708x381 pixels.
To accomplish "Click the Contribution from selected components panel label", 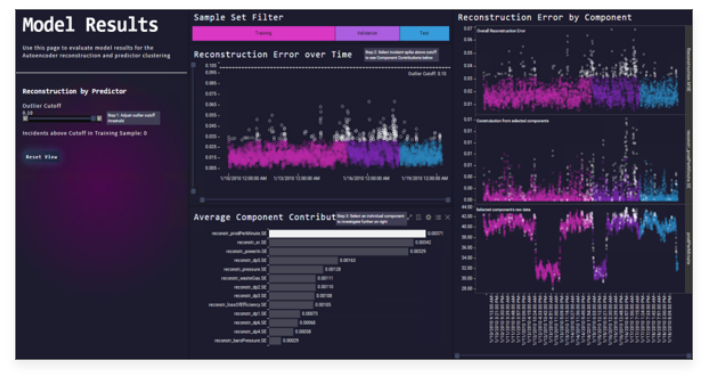I will [512, 121].
